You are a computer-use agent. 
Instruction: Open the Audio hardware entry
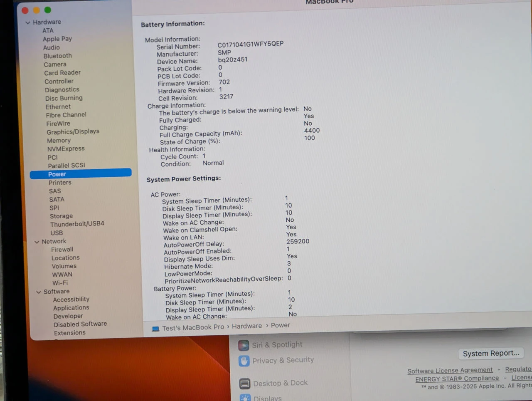click(52, 47)
